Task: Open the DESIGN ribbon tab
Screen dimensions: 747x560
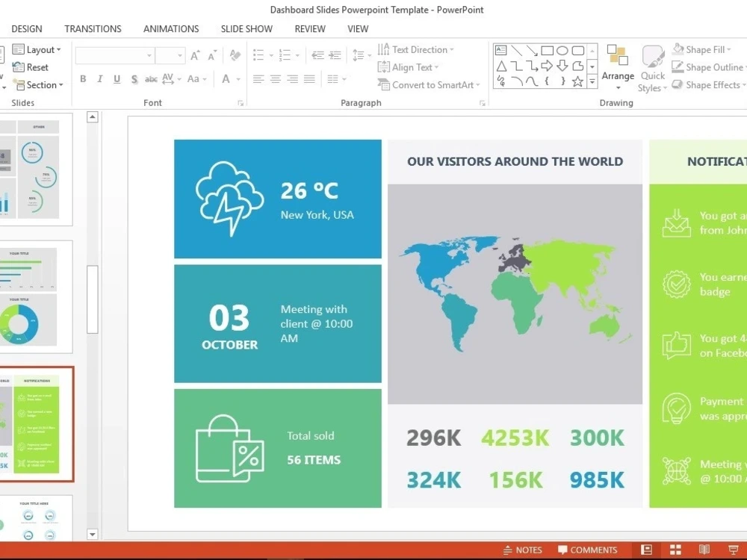Action: pos(27,29)
